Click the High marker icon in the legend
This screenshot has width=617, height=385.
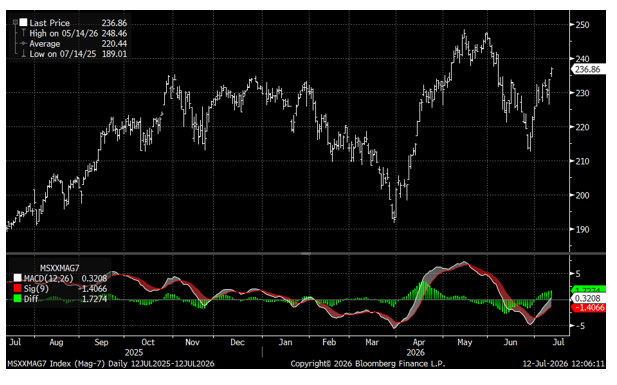point(24,33)
